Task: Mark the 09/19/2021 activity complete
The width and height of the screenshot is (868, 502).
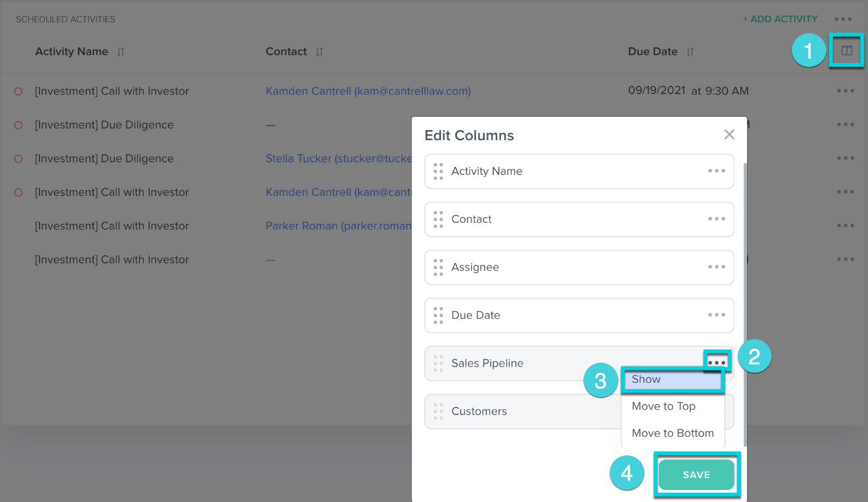Action: click(18, 92)
